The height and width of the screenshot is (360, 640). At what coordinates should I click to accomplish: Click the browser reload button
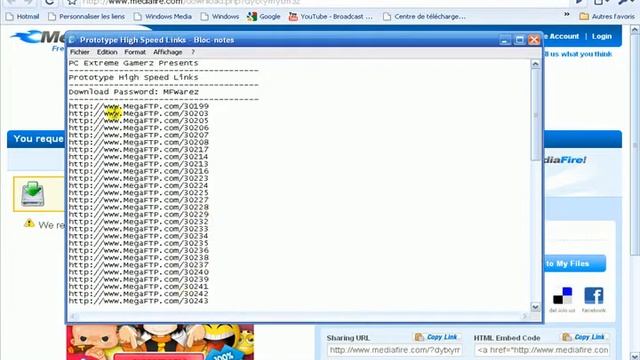tap(49, 2)
